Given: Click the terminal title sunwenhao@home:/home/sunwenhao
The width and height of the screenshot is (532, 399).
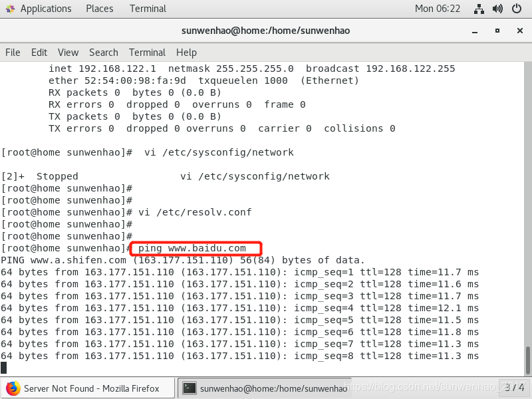Looking at the screenshot, I should [265, 31].
